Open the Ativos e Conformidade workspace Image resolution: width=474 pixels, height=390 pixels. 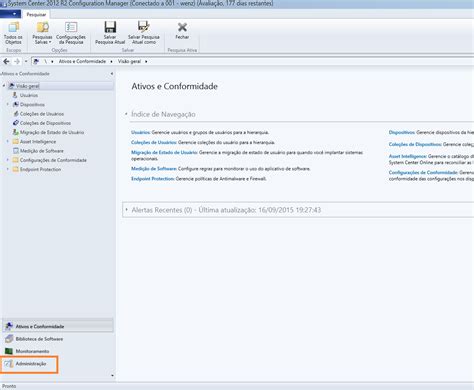58,326
